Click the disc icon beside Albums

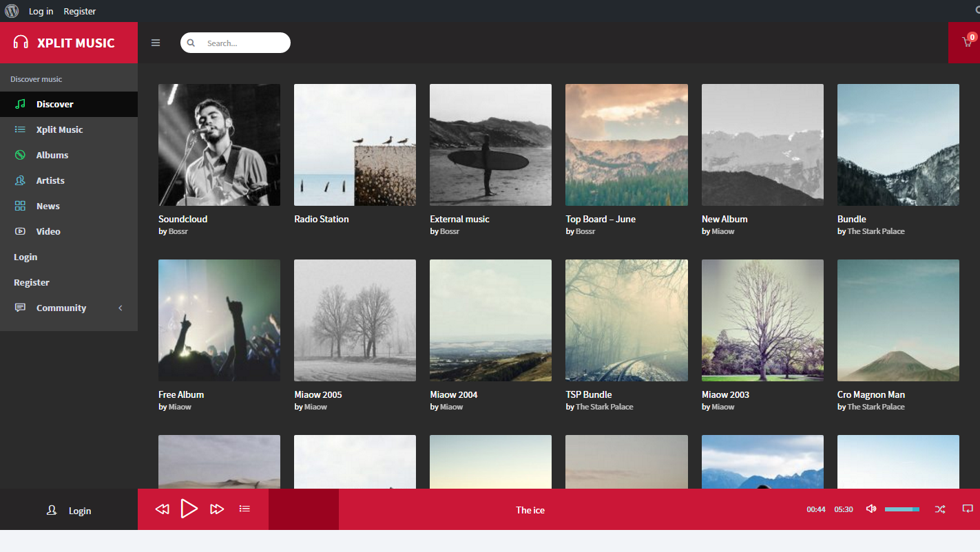tap(20, 155)
